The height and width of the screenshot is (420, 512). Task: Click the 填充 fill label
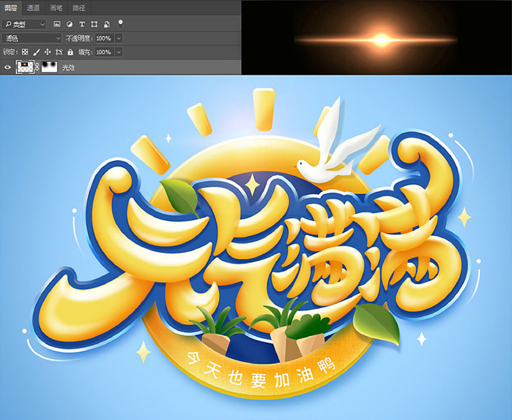85,52
